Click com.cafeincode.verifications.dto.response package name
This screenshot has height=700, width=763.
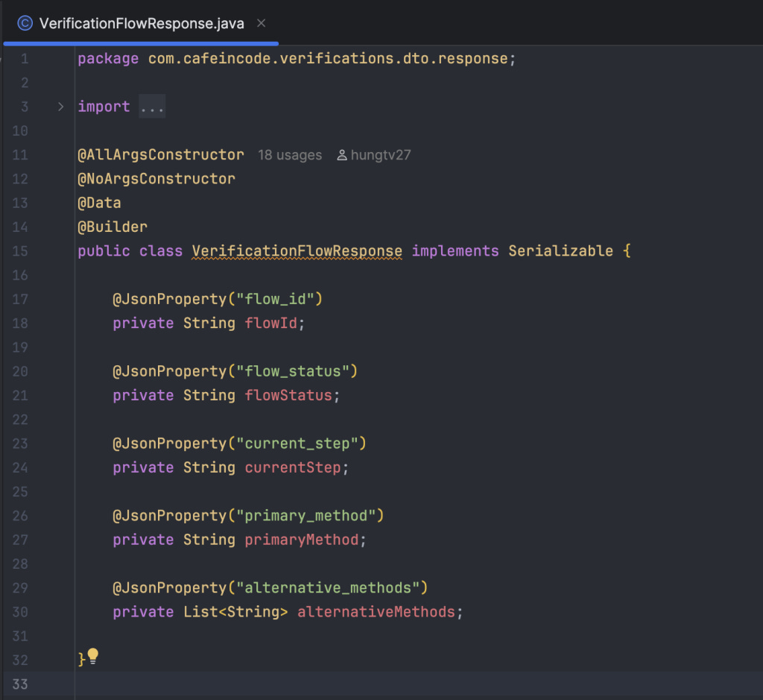click(328, 59)
